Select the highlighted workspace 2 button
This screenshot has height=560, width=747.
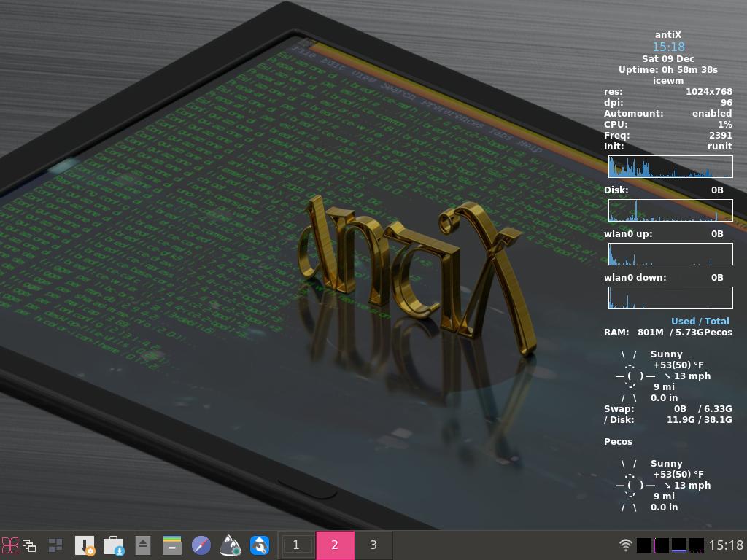click(x=335, y=545)
